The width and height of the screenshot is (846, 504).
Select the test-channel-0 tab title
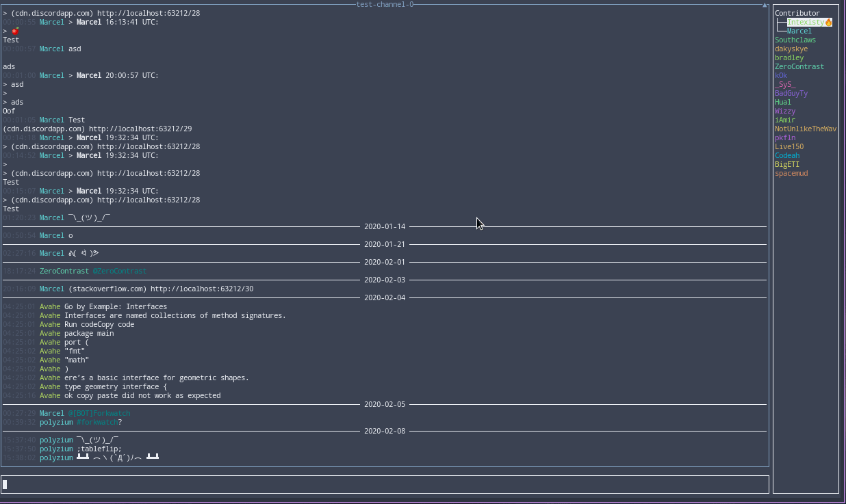click(385, 5)
